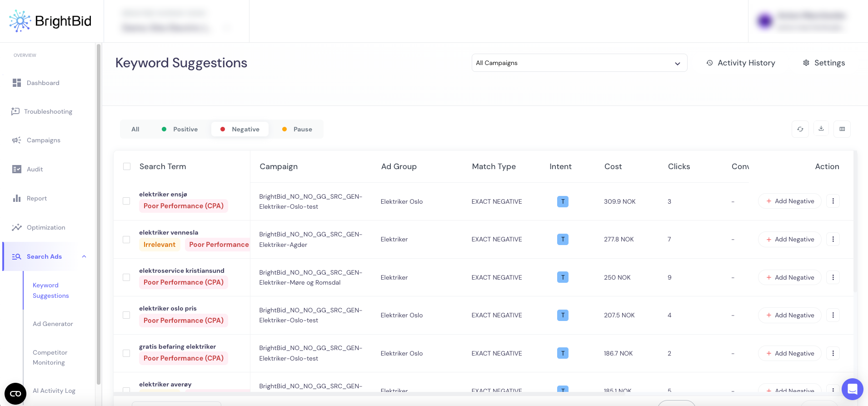Open the All Campaigns dropdown
The height and width of the screenshot is (406, 868).
tap(579, 63)
